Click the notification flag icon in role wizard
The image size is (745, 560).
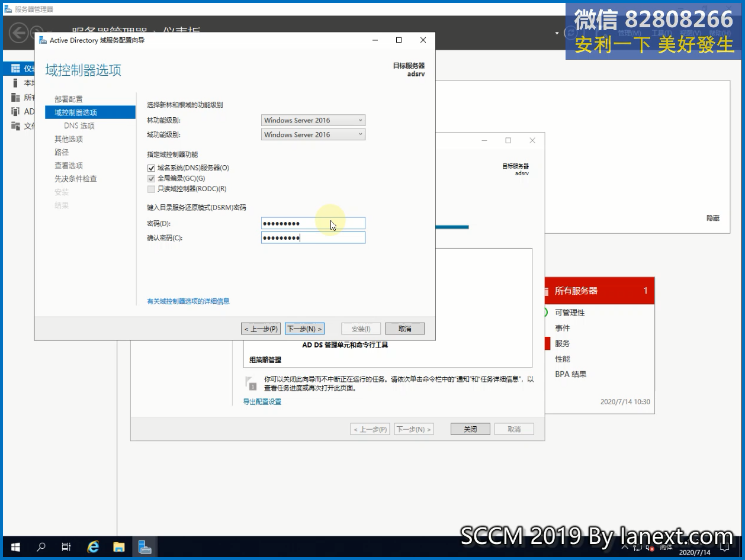(x=251, y=383)
